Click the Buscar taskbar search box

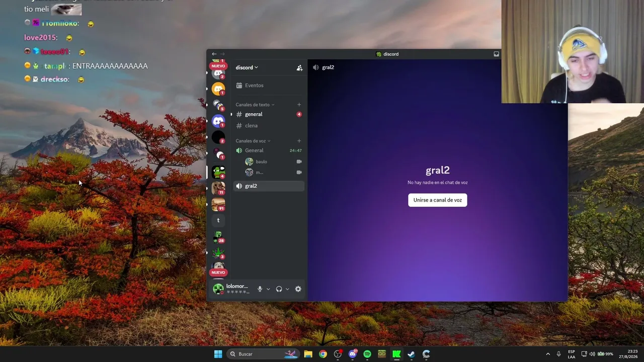coord(263,354)
